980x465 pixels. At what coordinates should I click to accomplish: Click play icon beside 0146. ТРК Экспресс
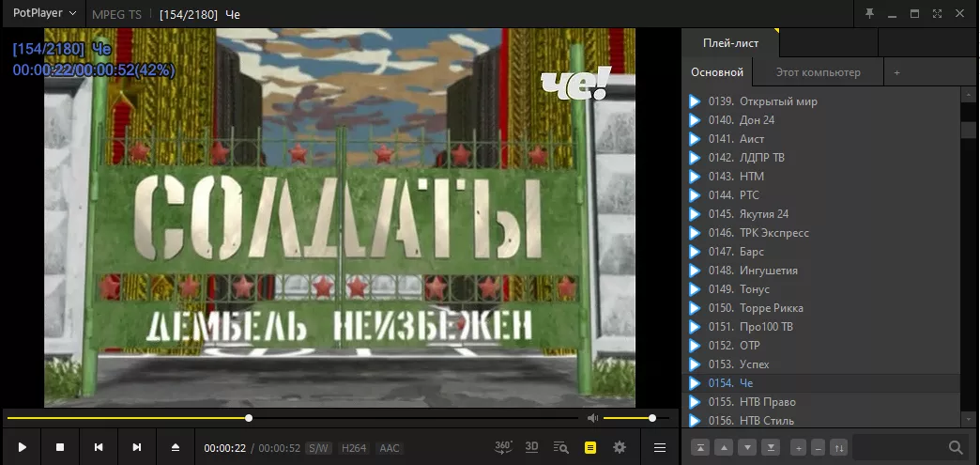(x=695, y=233)
